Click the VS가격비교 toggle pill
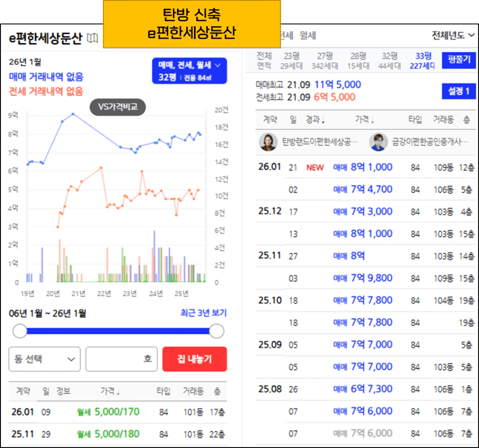The height and width of the screenshot is (448, 479). (x=117, y=107)
